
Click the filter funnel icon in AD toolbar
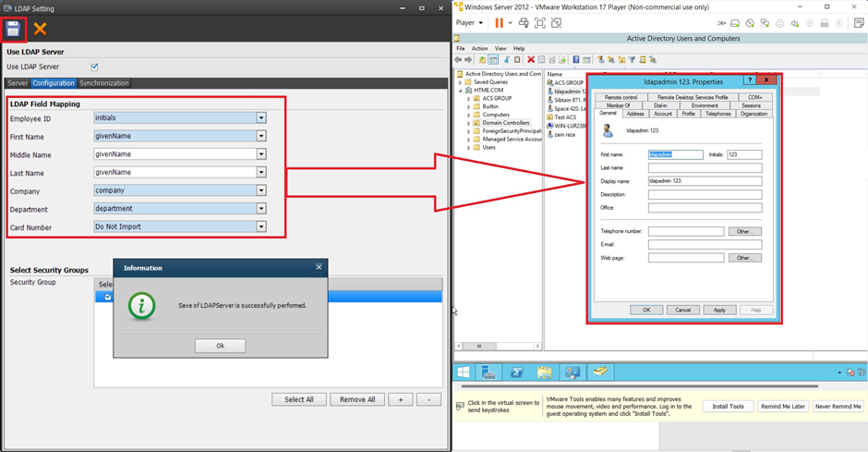[632, 60]
